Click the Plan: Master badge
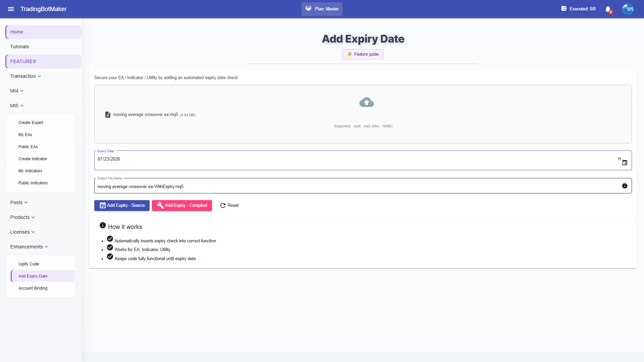 coord(322,9)
